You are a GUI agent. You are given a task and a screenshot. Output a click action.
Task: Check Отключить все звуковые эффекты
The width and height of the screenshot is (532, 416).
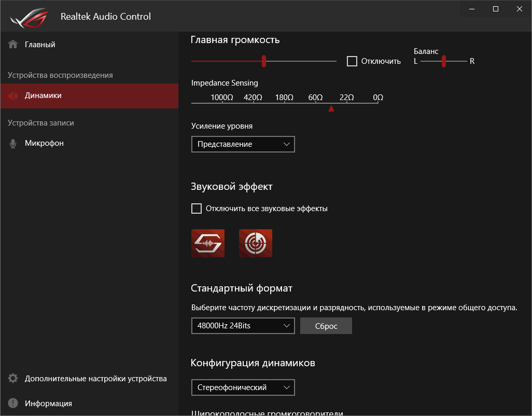[x=197, y=208]
